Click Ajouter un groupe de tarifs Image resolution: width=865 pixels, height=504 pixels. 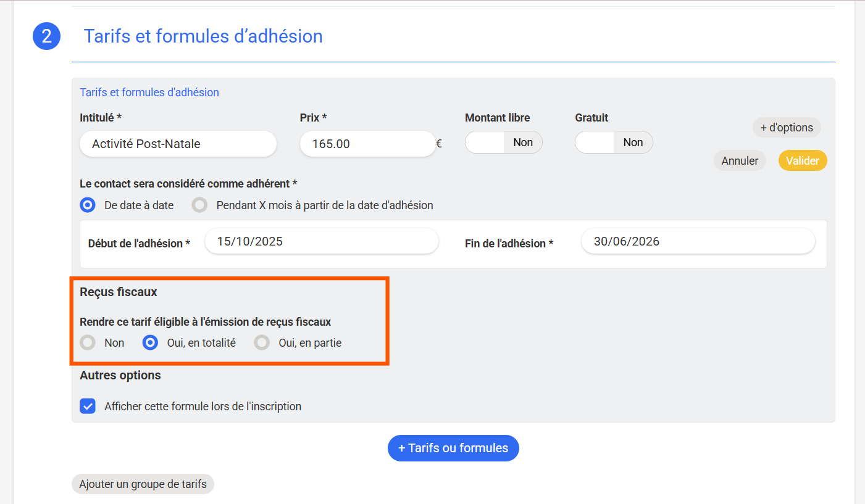pyautogui.click(x=143, y=484)
